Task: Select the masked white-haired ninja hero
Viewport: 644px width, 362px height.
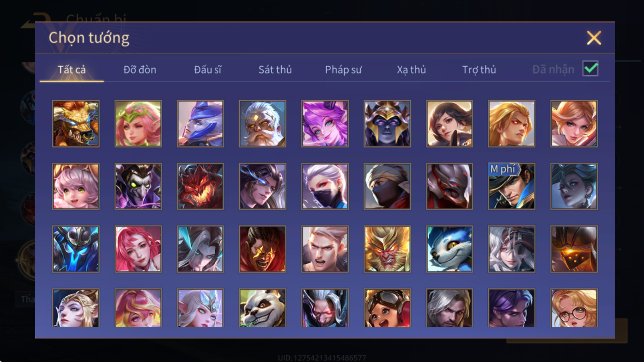Action: [325, 186]
